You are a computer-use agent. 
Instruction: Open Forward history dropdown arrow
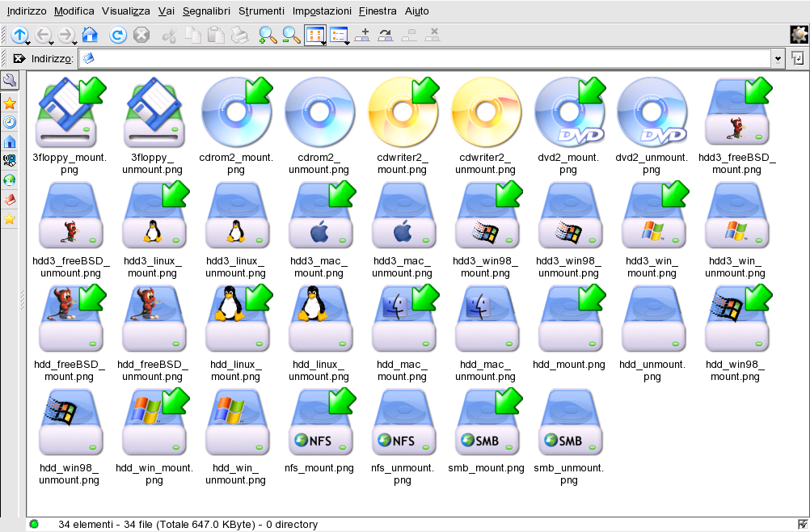[74, 43]
